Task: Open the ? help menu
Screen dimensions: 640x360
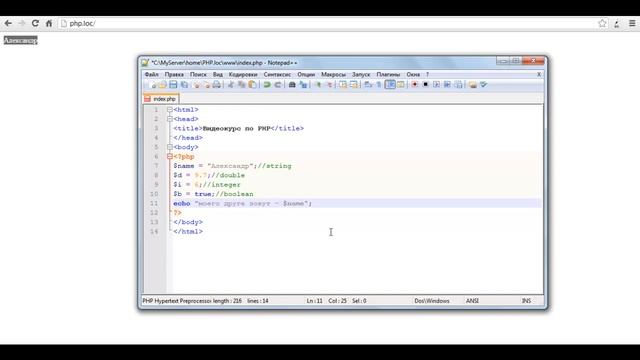Action: coord(427,74)
